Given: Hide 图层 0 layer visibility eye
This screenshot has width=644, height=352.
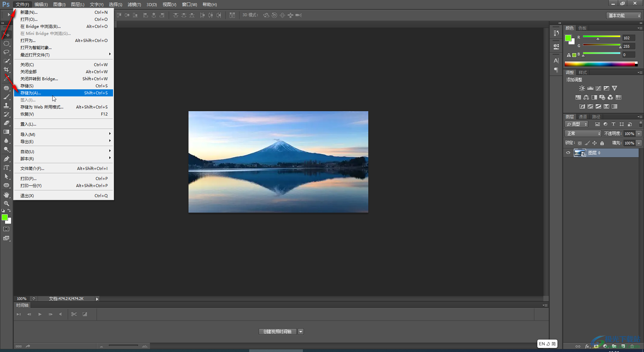Looking at the screenshot, I should [568, 153].
